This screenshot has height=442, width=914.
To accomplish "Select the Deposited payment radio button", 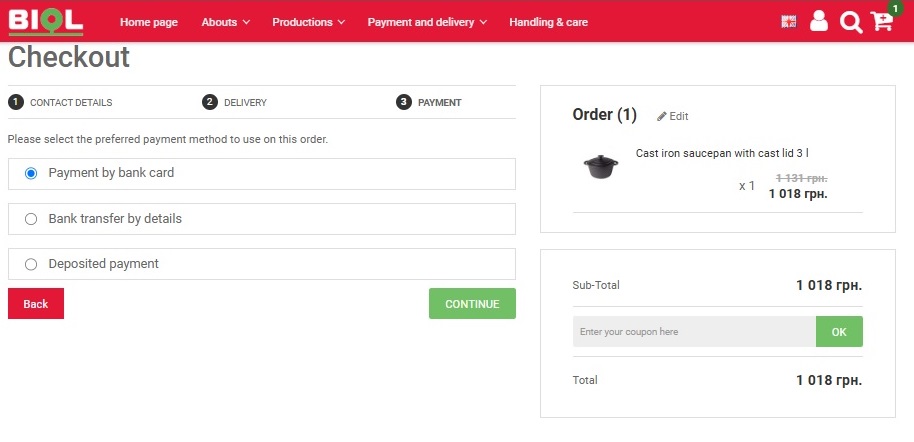I will point(31,264).
